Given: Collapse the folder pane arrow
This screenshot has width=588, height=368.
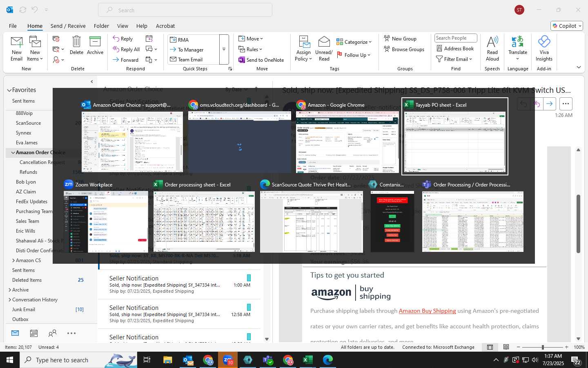Looking at the screenshot, I should 92,82.
